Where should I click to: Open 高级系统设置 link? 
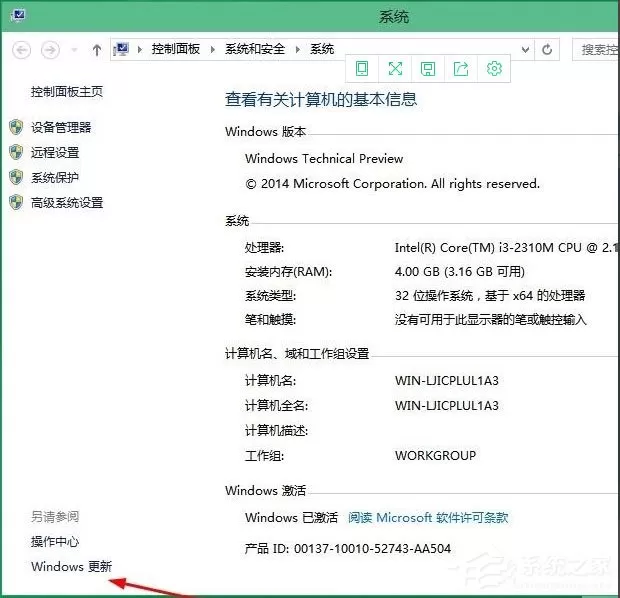pos(67,203)
